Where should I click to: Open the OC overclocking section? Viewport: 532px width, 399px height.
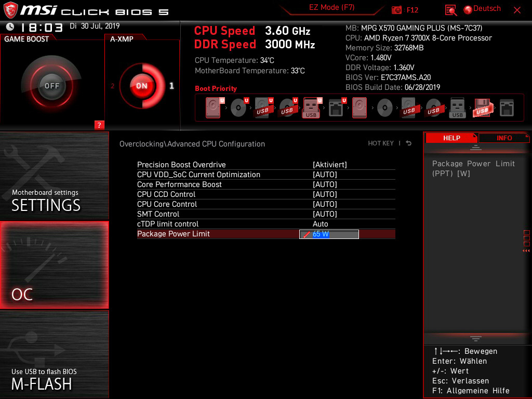tap(54, 265)
